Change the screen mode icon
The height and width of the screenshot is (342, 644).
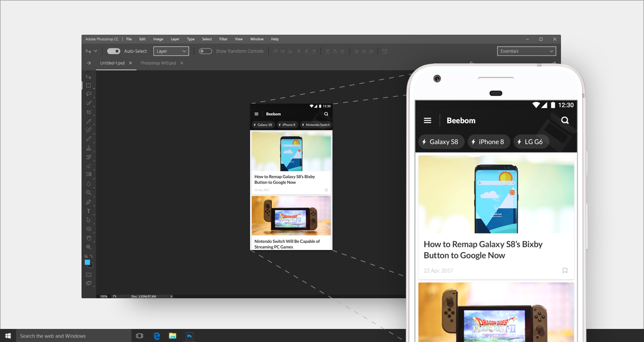(89, 283)
